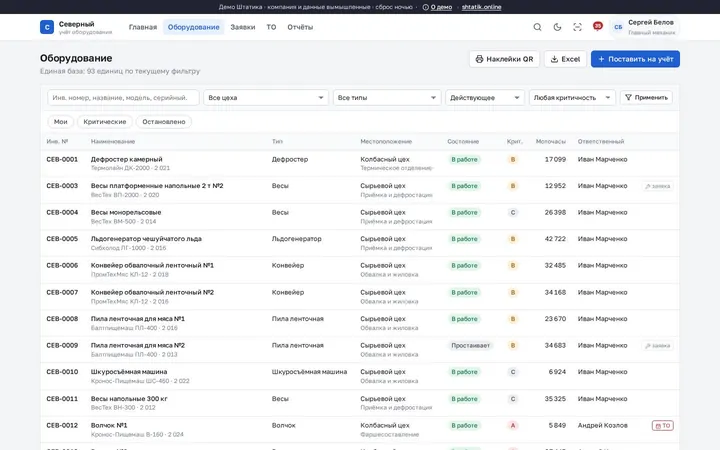Viewport: 720px width, 450px height.
Task: Click the Поставить на учёт button
Action: pyautogui.click(x=635, y=59)
